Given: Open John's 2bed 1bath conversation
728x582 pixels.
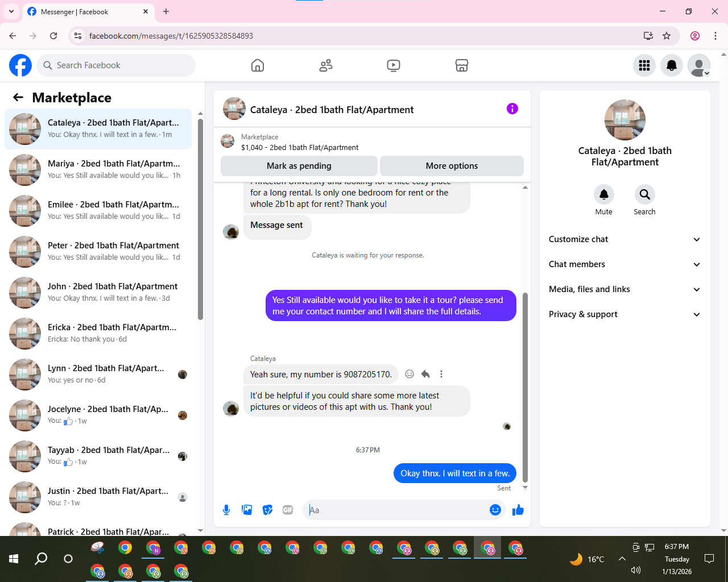Looking at the screenshot, I should tap(98, 293).
